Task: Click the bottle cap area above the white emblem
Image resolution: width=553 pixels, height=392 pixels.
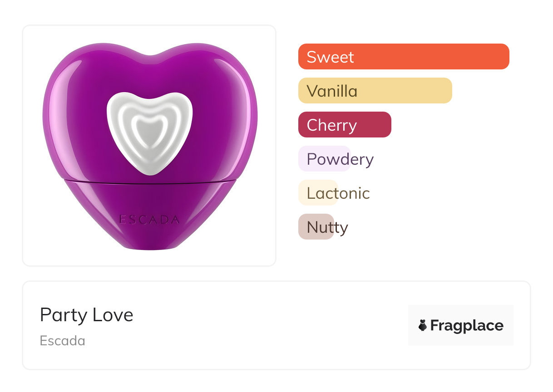Action: pos(149,73)
